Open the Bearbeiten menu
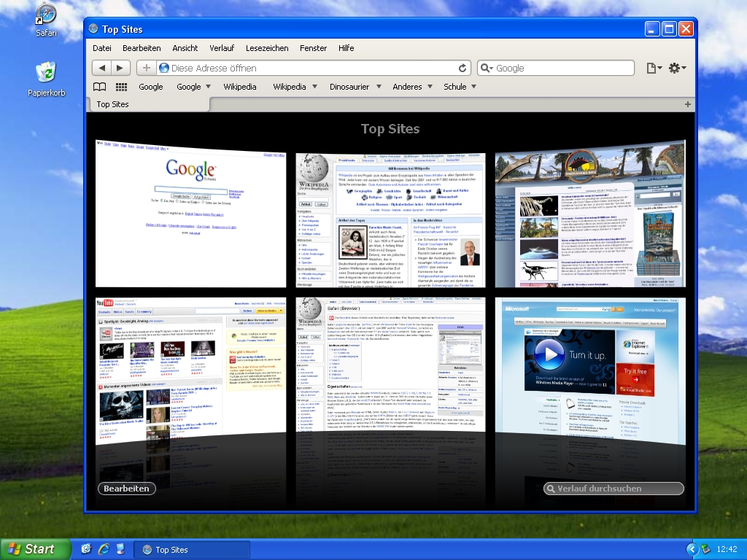Viewport: 747px width, 560px height. coord(142,48)
